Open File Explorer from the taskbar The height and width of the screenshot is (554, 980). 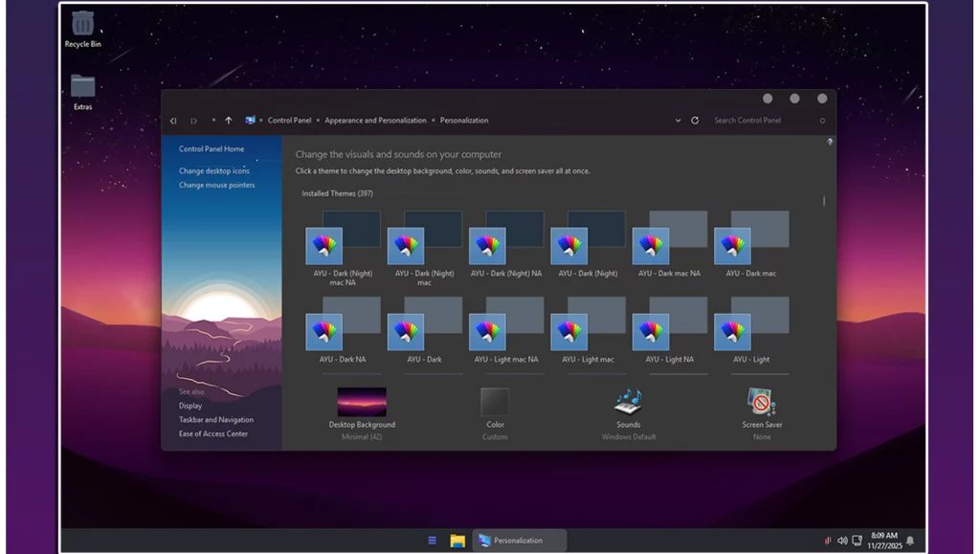(457, 541)
